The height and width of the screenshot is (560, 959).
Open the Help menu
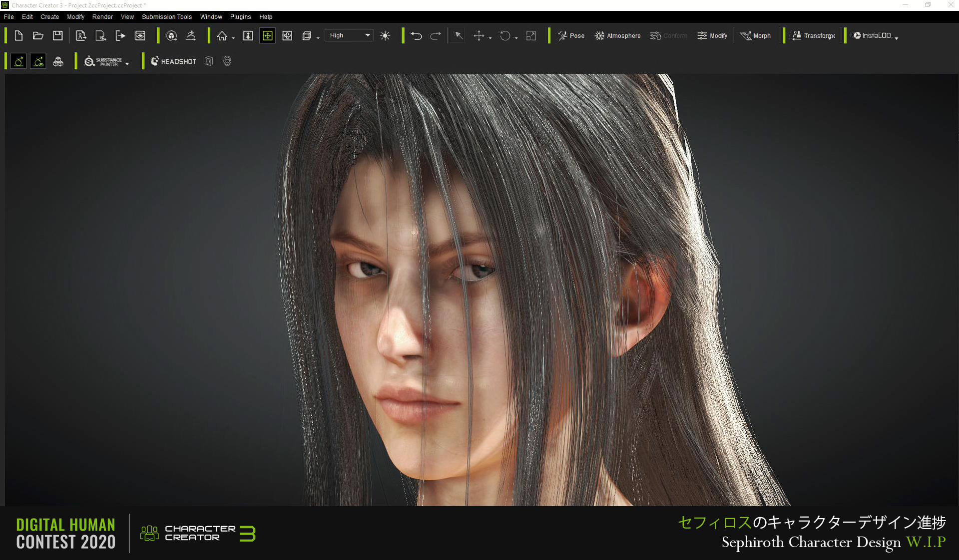pyautogui.click(x=266, y=17)
